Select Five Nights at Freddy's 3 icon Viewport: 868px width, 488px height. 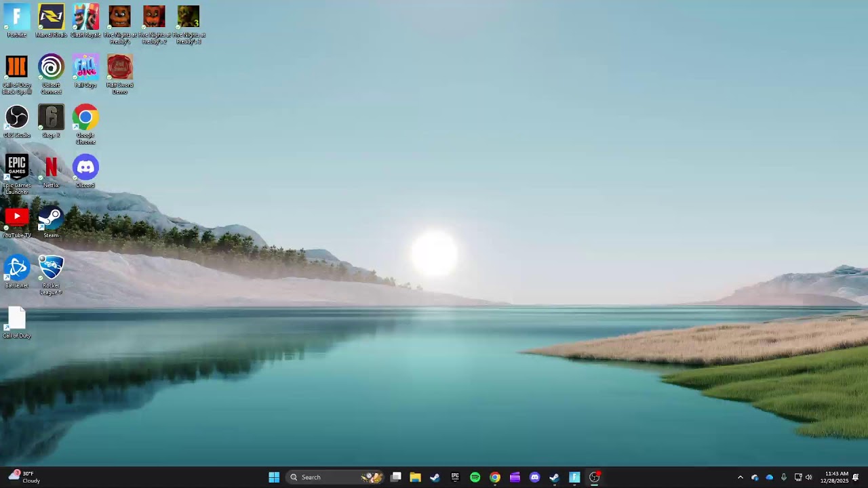coord(189,24)
